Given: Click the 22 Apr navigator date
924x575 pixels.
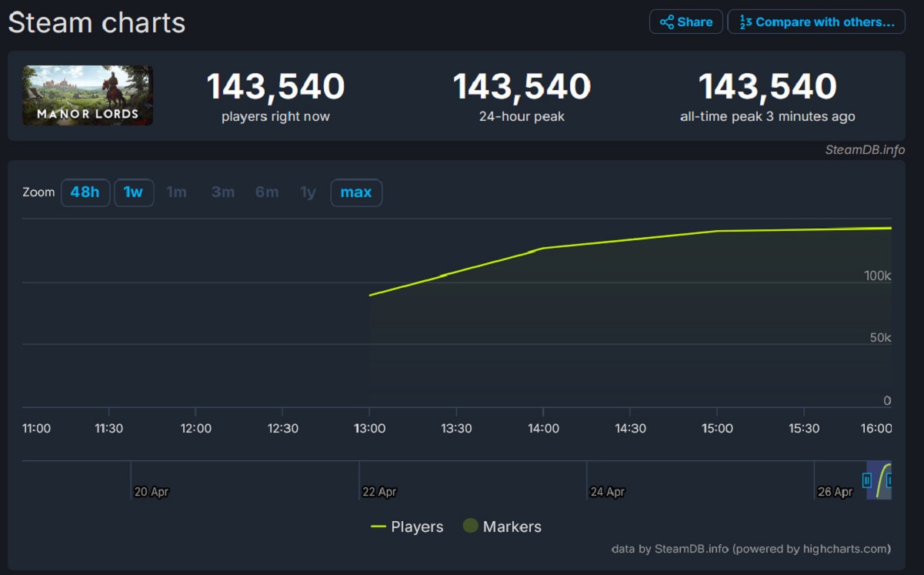Looking at the screenshot, I should 379,492.
